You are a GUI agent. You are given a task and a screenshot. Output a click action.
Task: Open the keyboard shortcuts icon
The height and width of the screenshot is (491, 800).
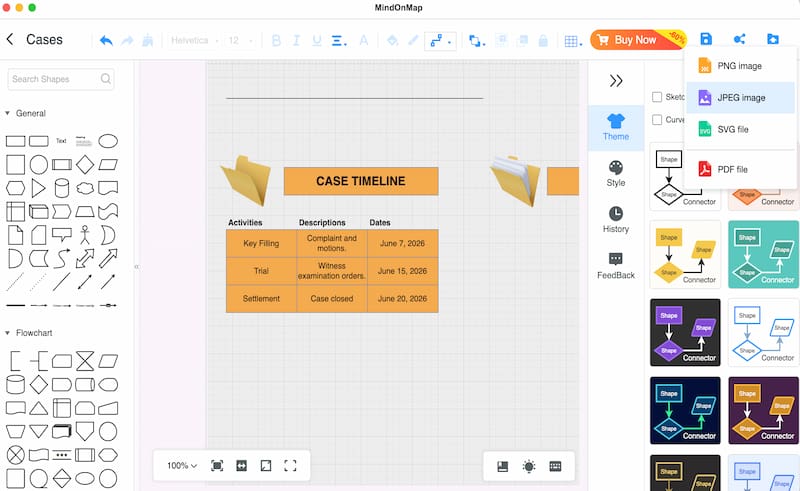click(x=555, y=466)
